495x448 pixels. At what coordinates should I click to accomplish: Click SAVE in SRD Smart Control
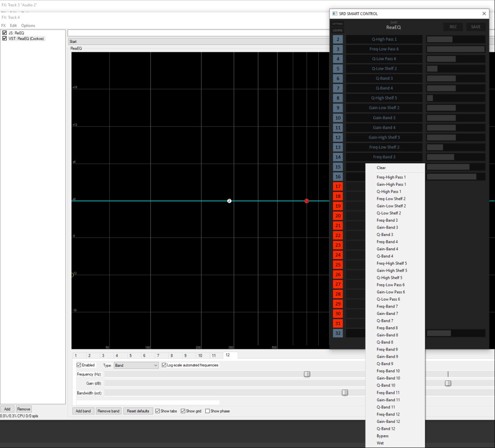point(476,27)
